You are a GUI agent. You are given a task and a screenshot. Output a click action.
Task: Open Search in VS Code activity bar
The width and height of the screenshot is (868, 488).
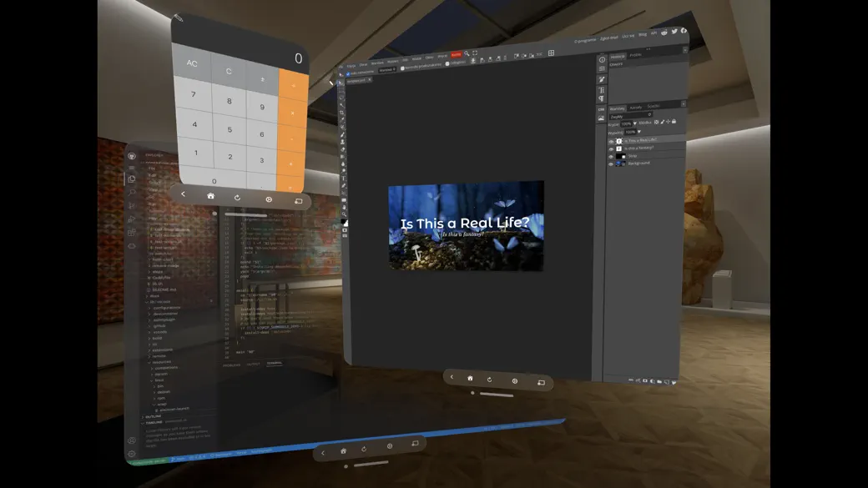[132, 193]
